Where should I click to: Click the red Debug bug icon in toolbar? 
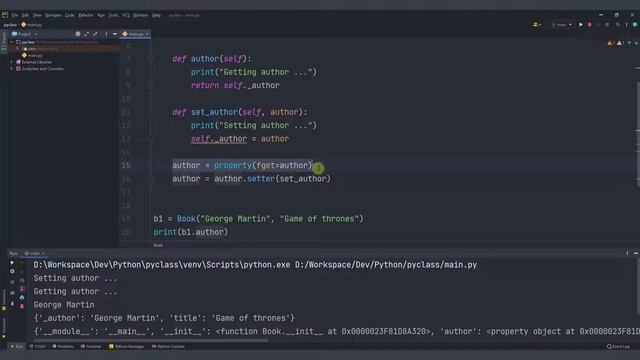pyautogui.click(x=590, y=25)
